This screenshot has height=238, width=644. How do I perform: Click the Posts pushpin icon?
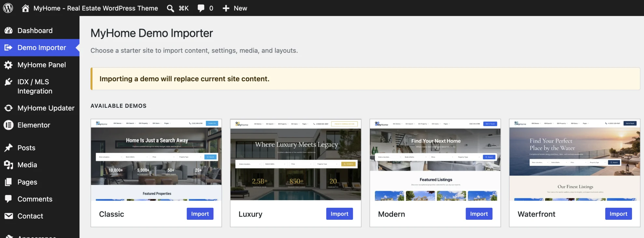click(x=8, y=148)
